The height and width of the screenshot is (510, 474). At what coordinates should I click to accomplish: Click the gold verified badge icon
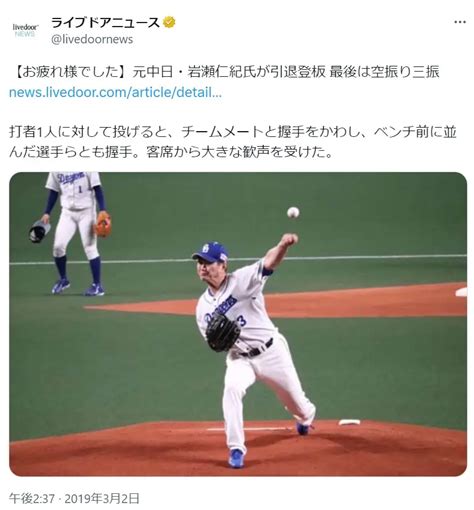169,22
